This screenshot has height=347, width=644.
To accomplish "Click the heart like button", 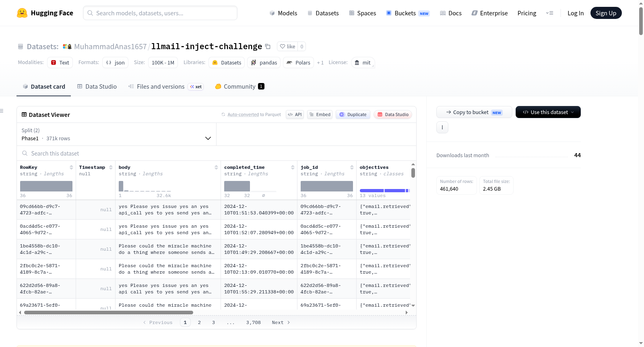I will 287,46.
